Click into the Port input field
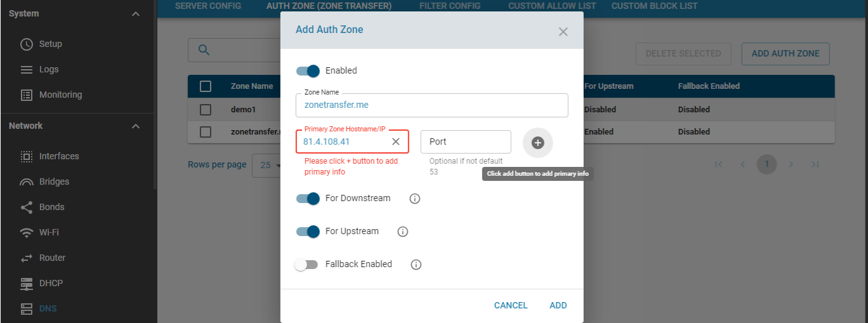 465,142
